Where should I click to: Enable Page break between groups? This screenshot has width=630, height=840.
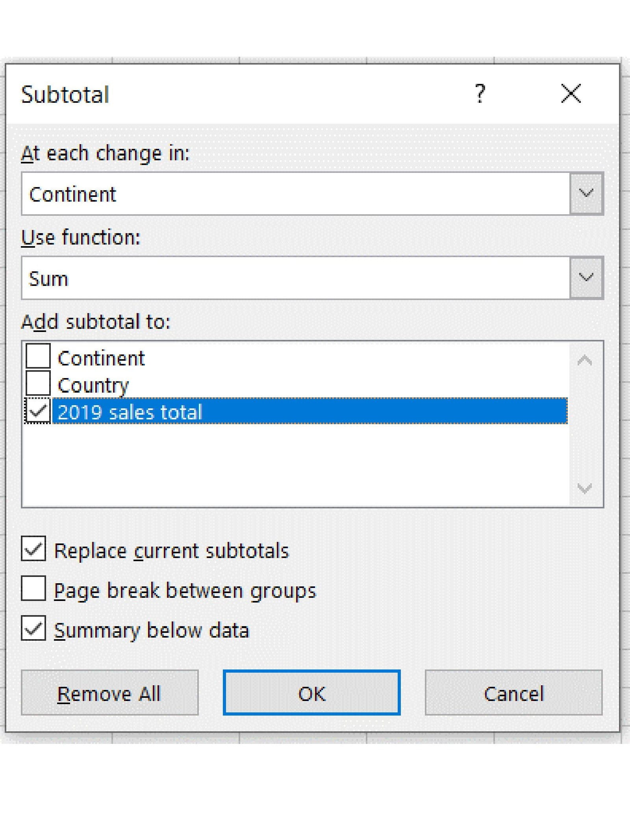pos(33,588)
